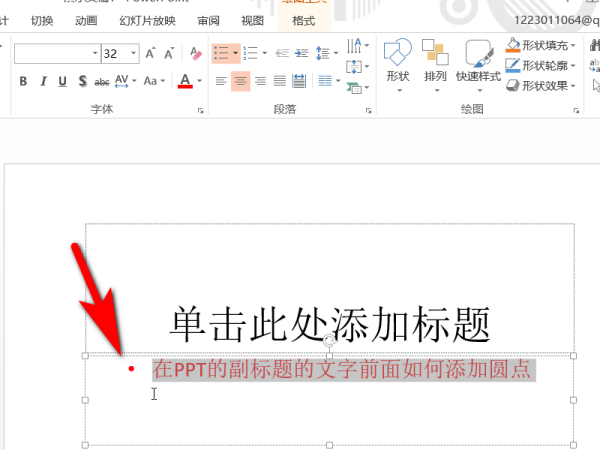Open numbering style dropdown arrow
The width and height of the screenshot is (600, 450).
tap(264, 53)
